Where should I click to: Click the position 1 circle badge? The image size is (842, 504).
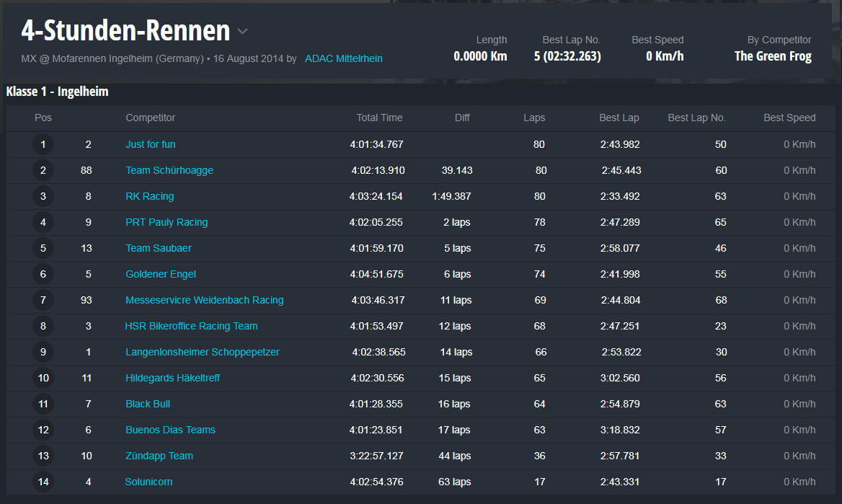point(43,144)
